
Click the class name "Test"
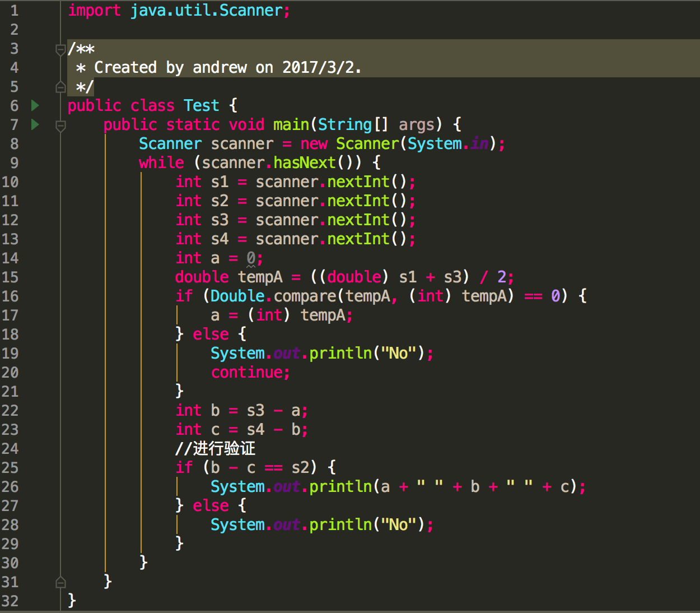coord(201,105)
